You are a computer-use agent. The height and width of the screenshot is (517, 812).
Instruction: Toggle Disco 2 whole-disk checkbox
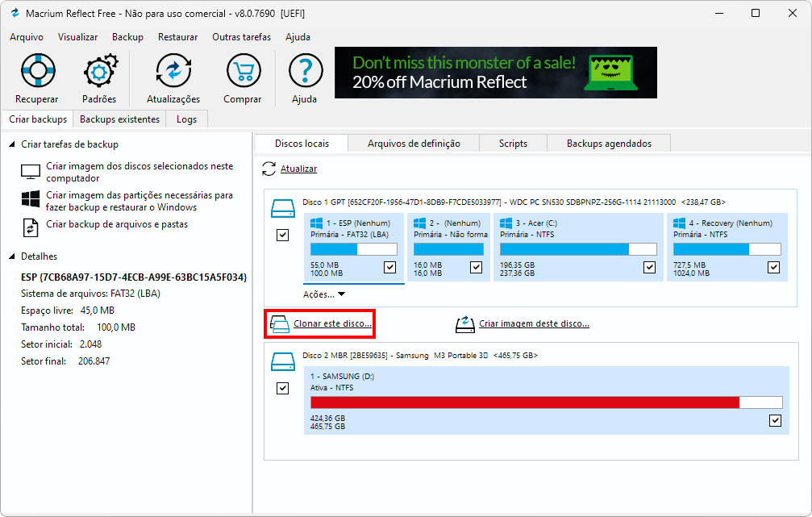283,389
